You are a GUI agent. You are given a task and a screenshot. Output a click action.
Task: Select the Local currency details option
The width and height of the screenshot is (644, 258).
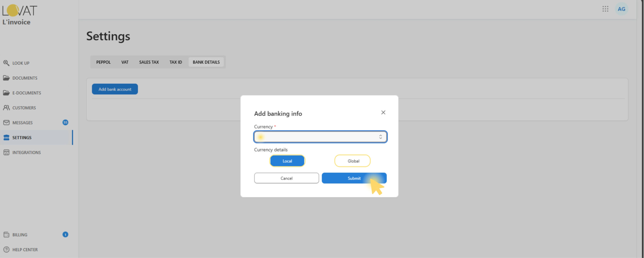click(x=287, y=161)
